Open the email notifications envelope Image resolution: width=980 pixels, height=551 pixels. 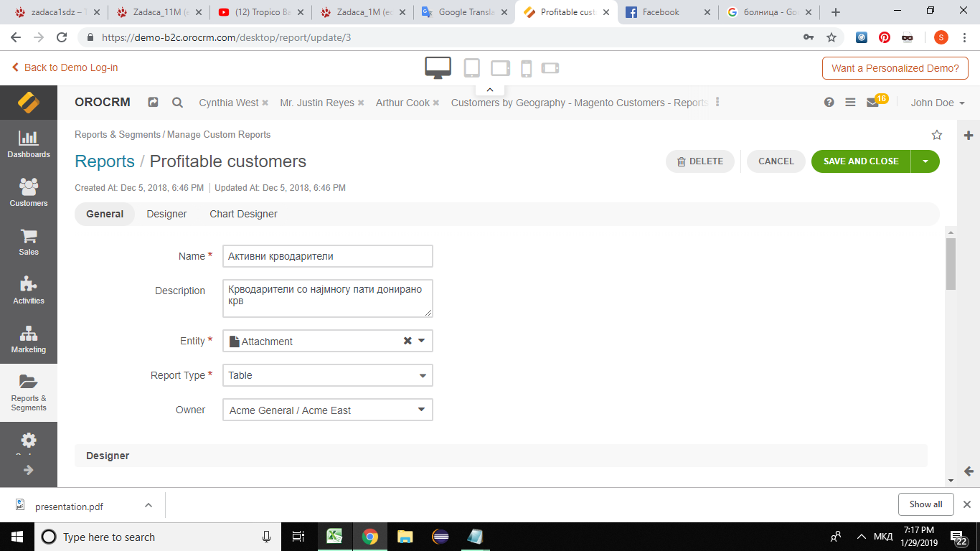[x=872, y=103]
